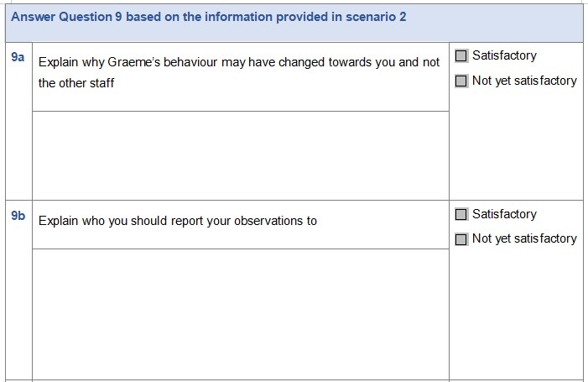Click the word 'Graeme's' in question 9a

point(134,63)
